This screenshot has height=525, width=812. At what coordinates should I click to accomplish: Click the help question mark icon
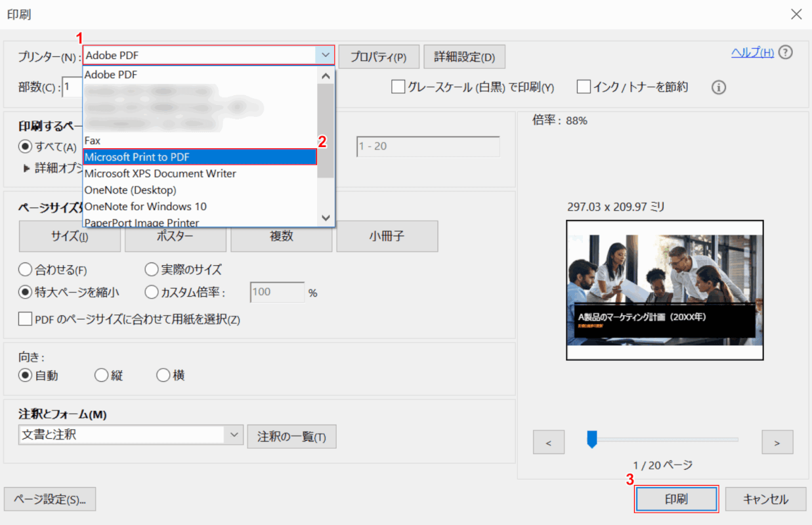click(x=786, y=53)
